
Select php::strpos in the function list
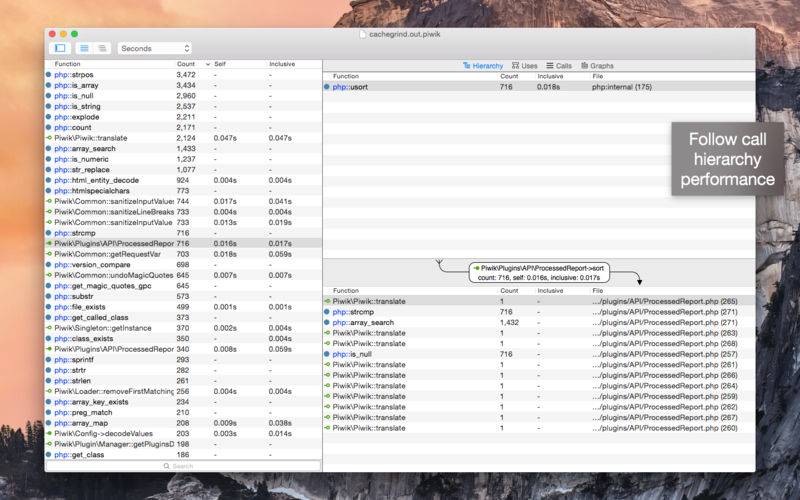[183, 74]
